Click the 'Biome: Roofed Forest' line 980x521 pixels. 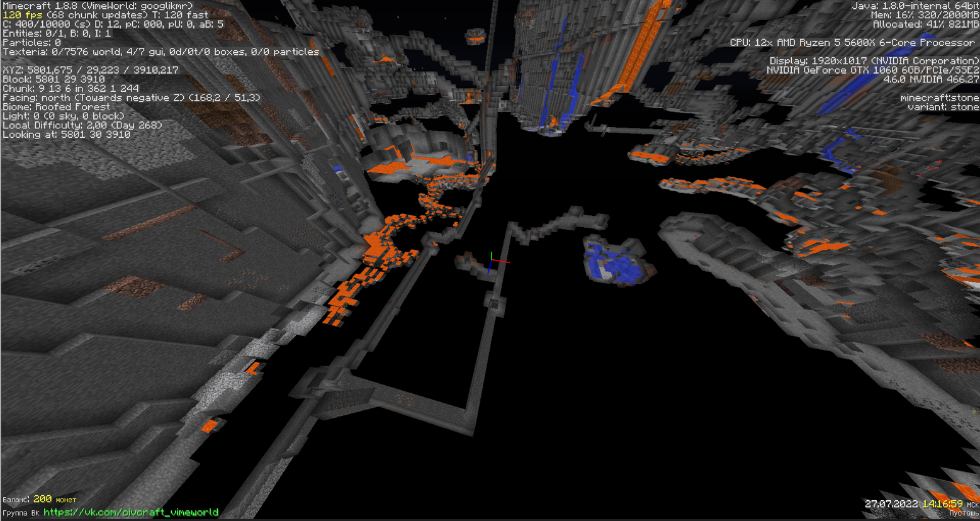coord(56,107)
